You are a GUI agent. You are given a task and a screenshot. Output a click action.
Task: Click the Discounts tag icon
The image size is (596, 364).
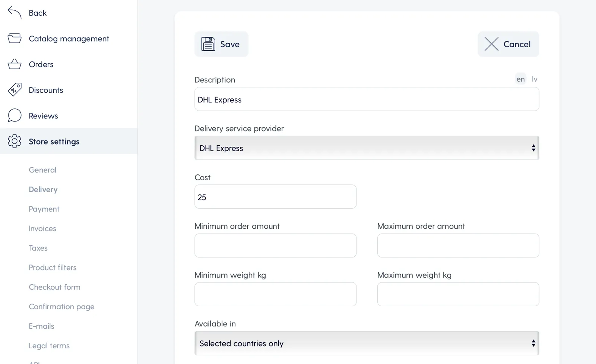(15, 90)
